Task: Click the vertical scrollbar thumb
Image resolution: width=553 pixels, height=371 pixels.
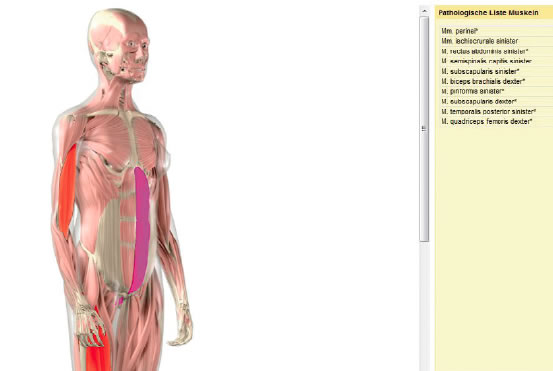Action: coord(424,129)
